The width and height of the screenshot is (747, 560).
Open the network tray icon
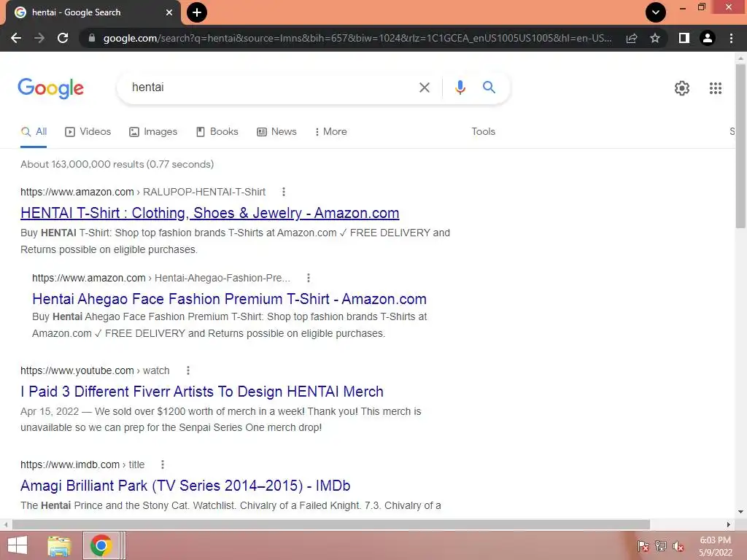pyautogui.click(x=661, y=546)
